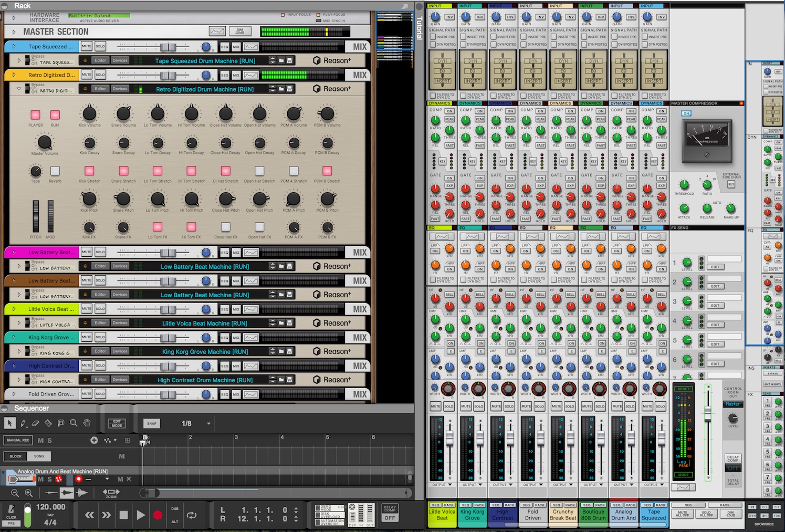Click the browse patch folder icon on Retro Digitized

pos(281,89)
